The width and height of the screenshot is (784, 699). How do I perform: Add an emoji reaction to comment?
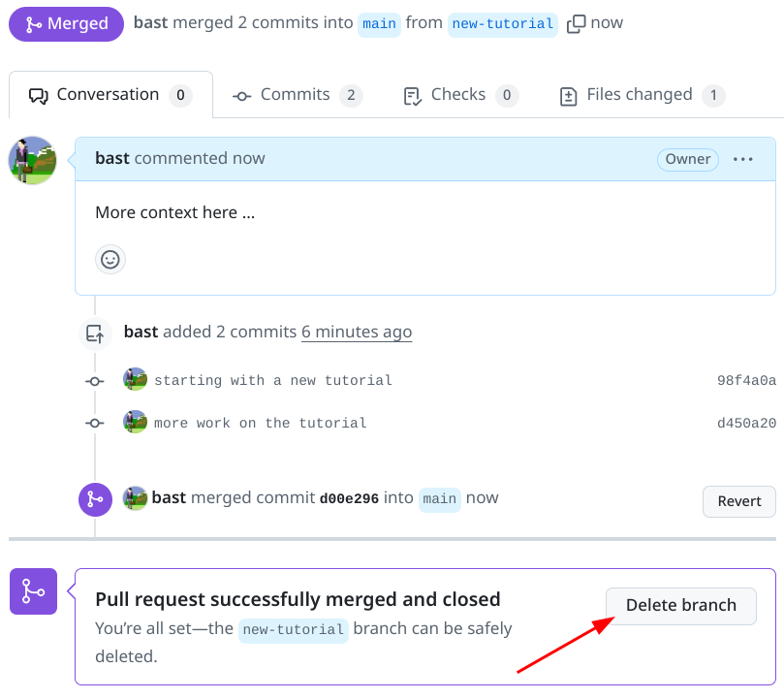[110, 259]
